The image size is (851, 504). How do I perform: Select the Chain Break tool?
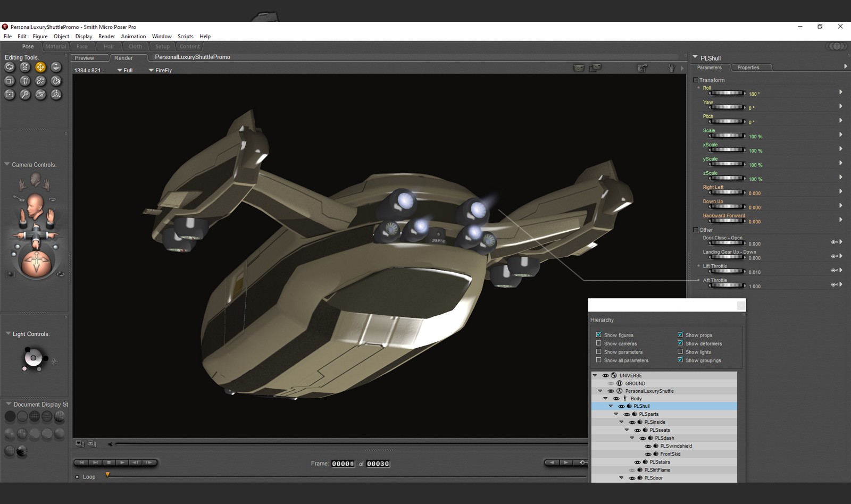click(40, 81)
